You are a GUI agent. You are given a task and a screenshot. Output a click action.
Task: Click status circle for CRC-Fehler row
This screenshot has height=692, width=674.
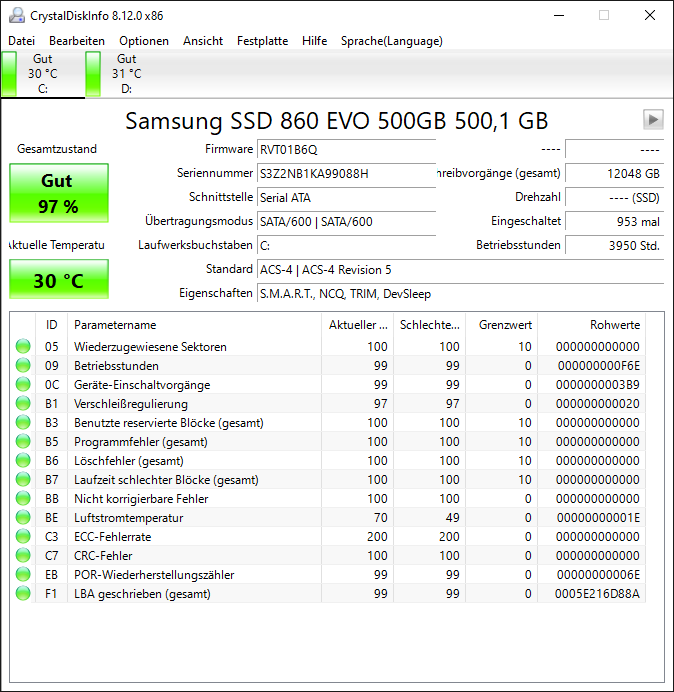click(x=23, y=555)
